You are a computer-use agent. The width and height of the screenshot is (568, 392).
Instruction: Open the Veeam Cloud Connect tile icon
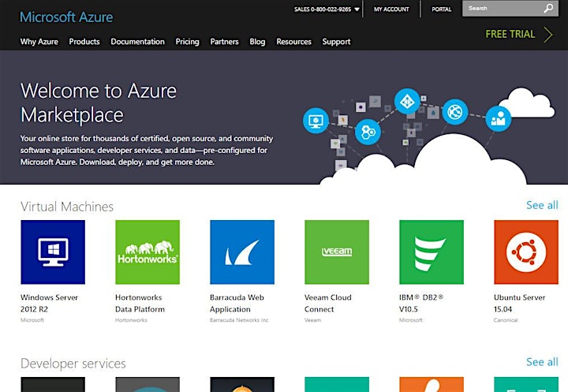click(x=337, y=252)
